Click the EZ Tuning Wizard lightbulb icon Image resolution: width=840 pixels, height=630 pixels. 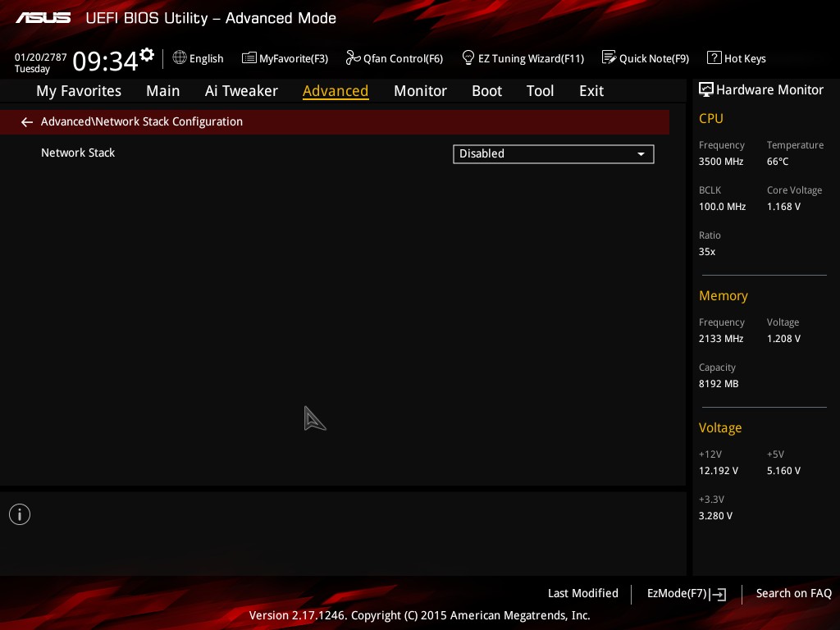point(468,57)
